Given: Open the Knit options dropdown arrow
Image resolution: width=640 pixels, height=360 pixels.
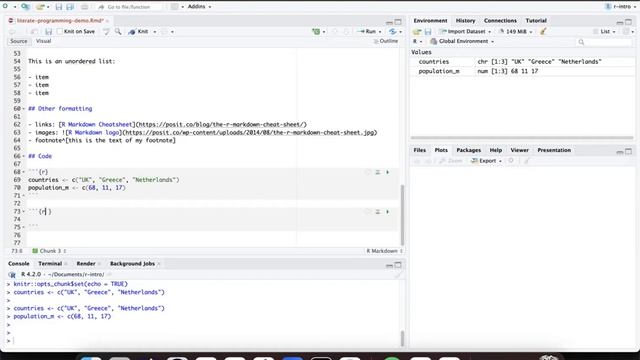Looking at the screenshot, I should point(155,32).
